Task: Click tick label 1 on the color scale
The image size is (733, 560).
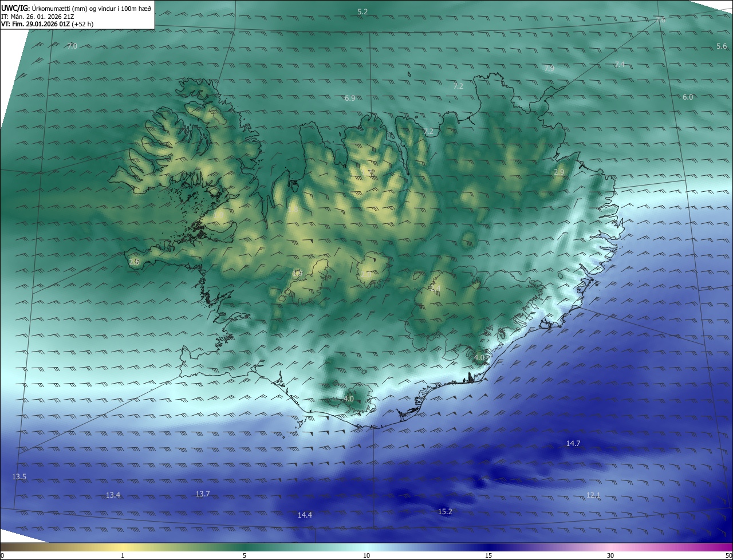Action: point(123,555)
